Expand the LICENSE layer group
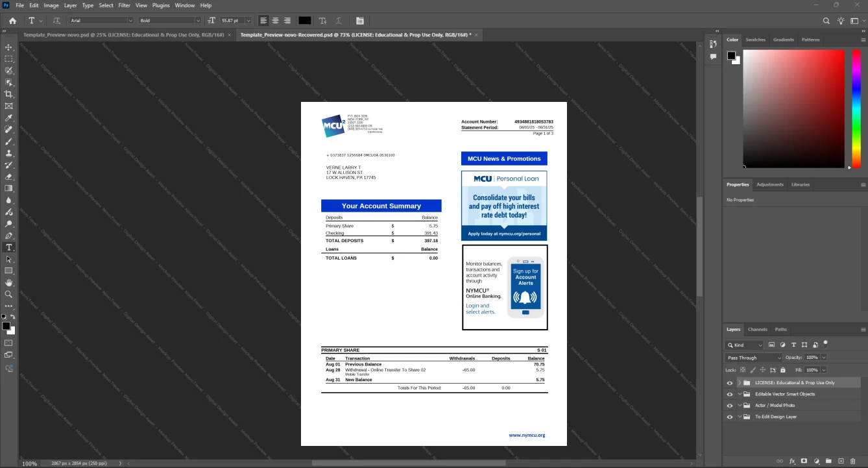This screenshot has height=468, width=868. click(x=740, y=383)
